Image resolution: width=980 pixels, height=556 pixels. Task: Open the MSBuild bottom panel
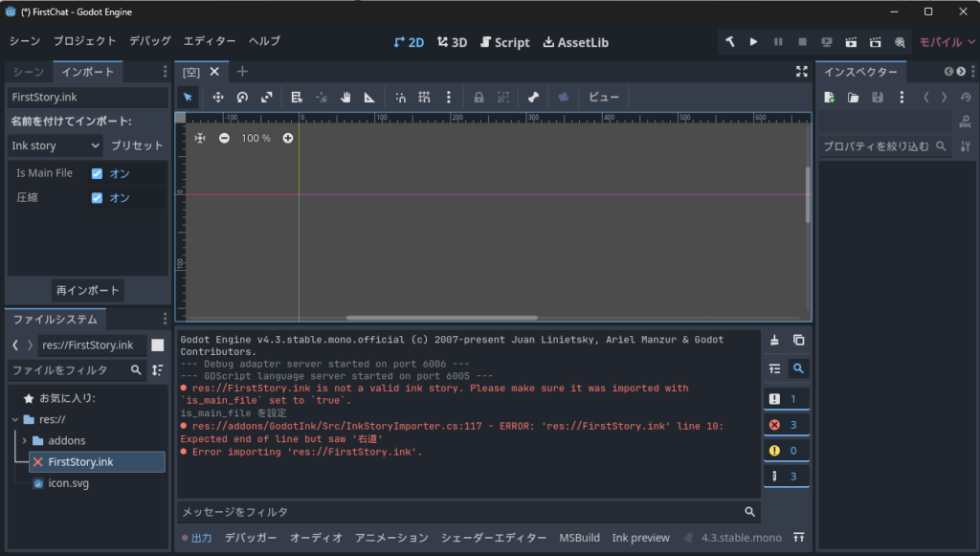579,538
